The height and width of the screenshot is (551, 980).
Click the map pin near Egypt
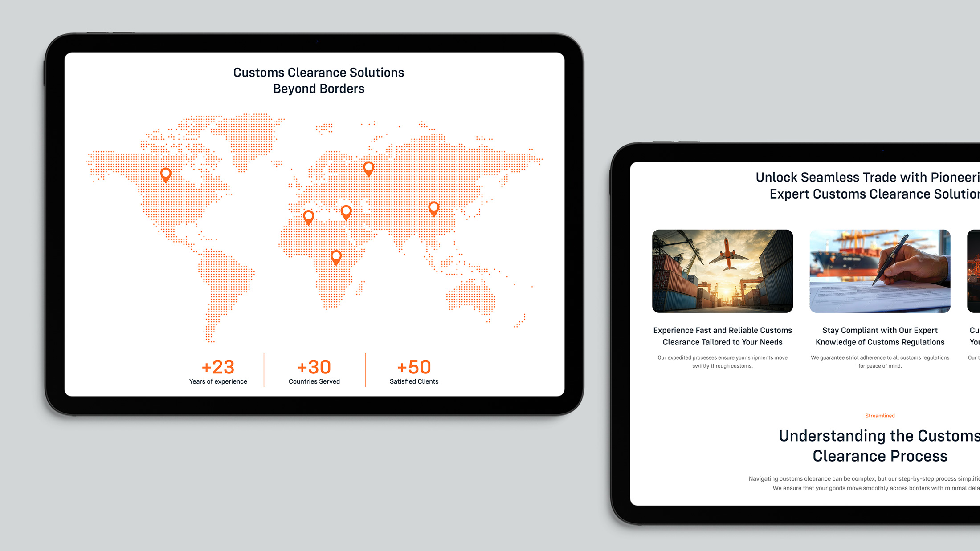pos(346,211)
